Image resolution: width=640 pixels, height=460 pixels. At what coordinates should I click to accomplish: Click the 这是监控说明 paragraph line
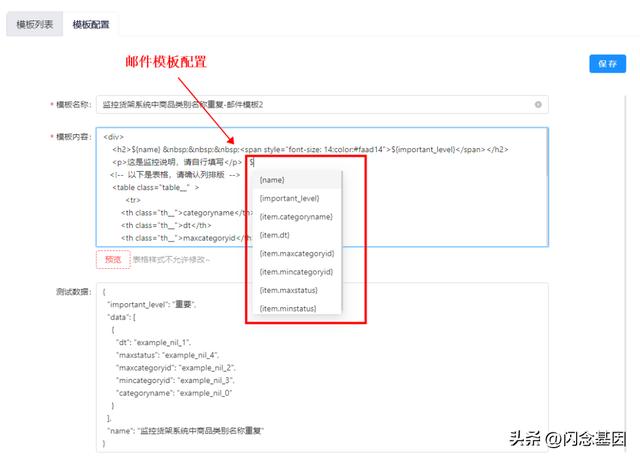coord(177,162)
